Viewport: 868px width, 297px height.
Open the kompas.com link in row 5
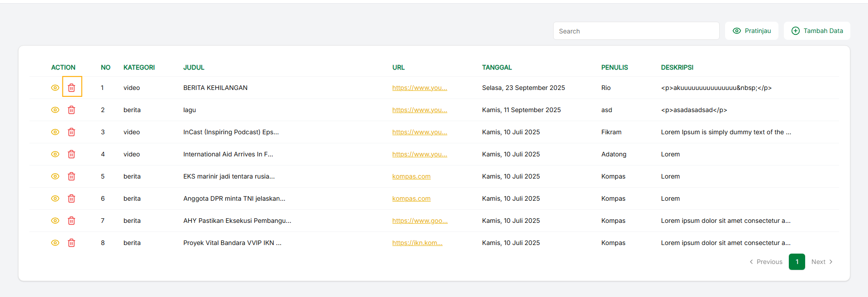[x=411, y=176]
